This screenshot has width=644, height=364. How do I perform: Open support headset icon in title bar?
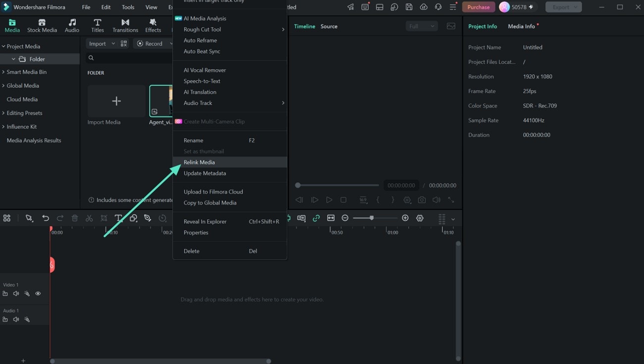pos(438,7)
